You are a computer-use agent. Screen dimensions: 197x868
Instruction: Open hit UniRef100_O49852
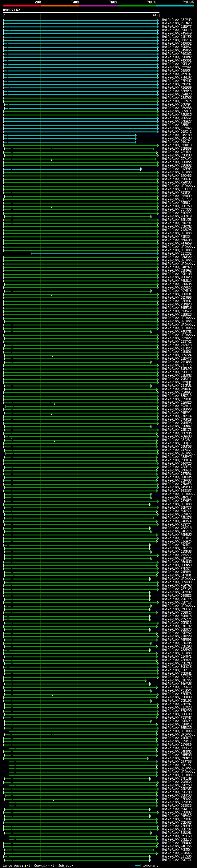[177, 43]
